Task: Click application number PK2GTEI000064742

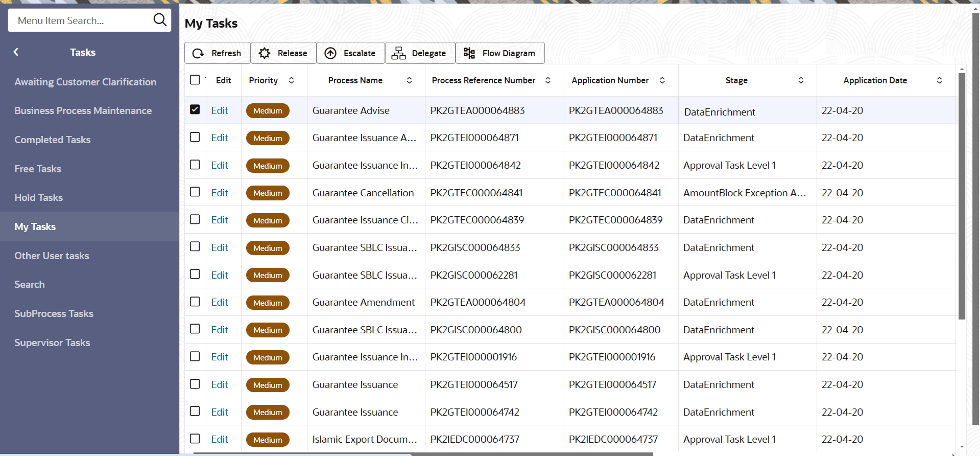Action: pos(613,412)
